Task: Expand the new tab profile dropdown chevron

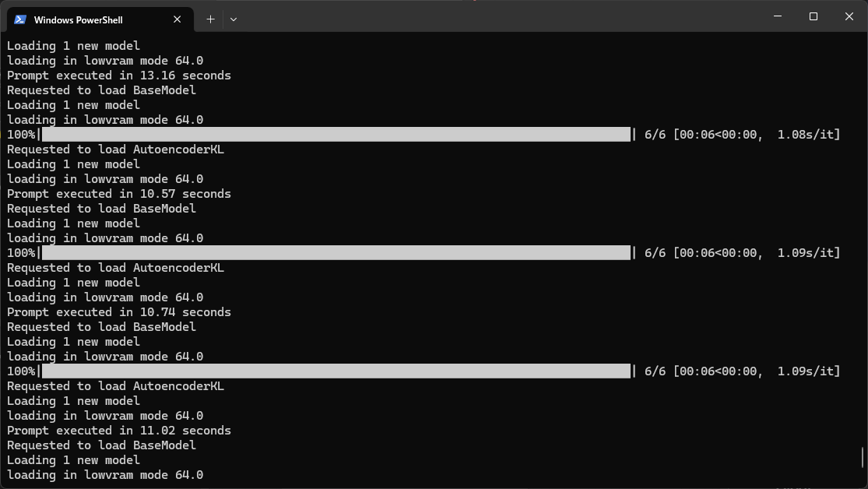Action: (234, 19)
